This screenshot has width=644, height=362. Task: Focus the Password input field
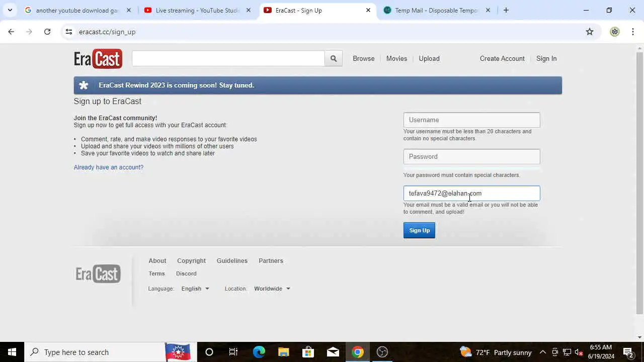point(471,156)
